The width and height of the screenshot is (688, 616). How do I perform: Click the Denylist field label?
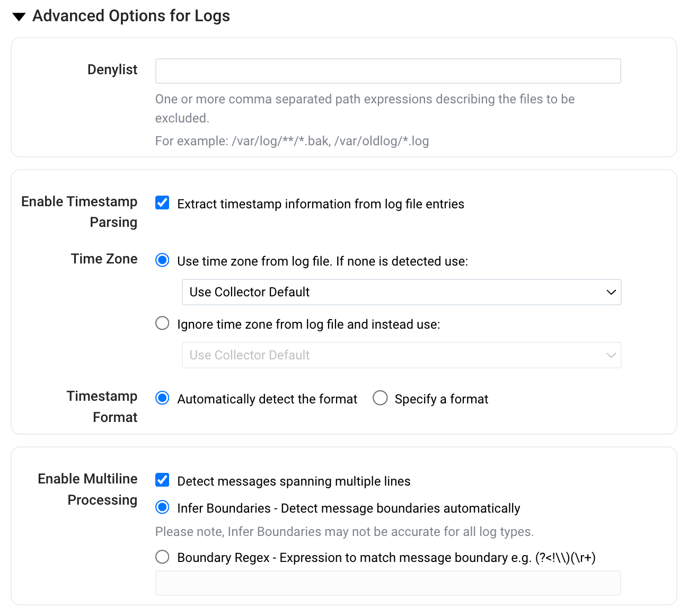[112, 69]
